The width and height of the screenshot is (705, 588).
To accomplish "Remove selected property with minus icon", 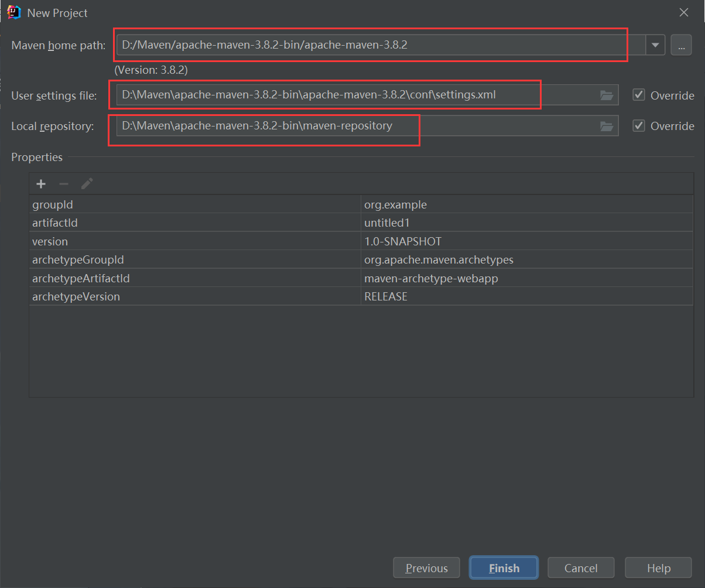I will click(x=64, y=184).
